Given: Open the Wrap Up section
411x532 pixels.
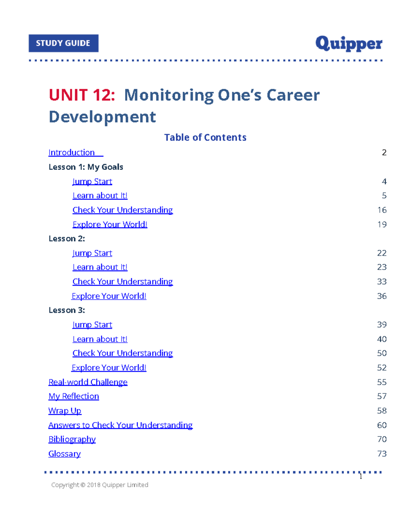Looking at the screenshot, I should click(65, 411).
